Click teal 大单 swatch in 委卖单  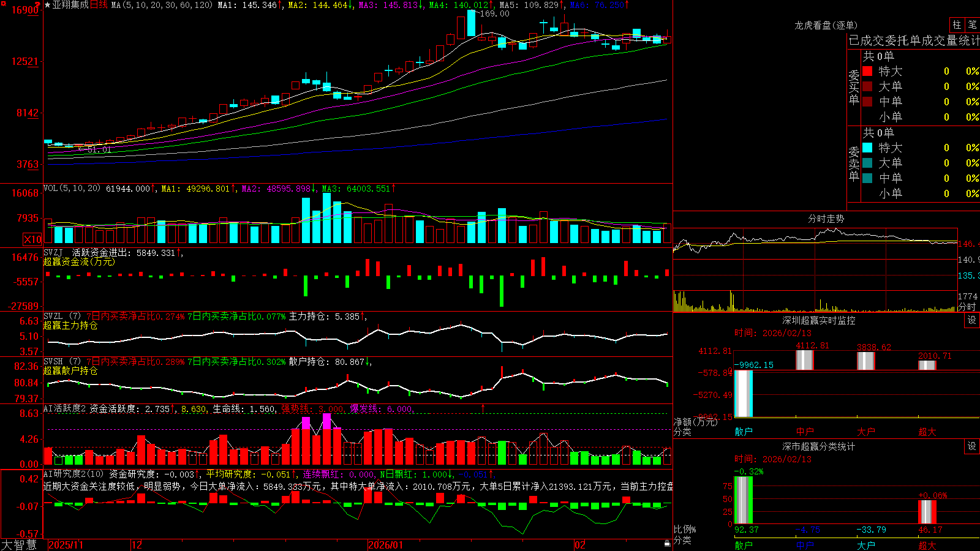(x=867, y=163)
